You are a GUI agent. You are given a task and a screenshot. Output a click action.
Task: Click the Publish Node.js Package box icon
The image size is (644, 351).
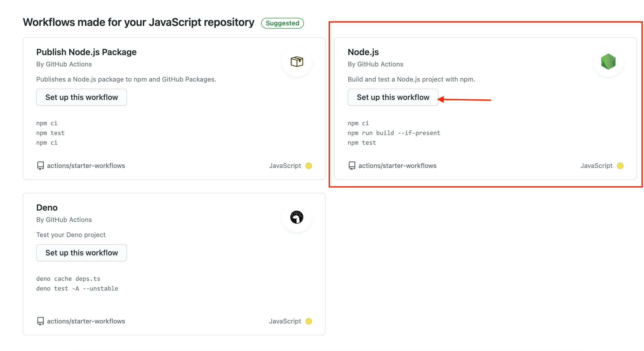tap(297, 62)
